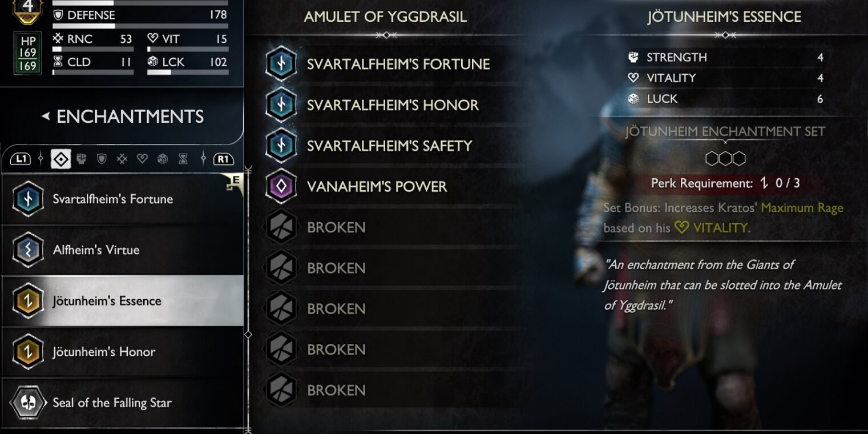Click the L1 previous category button
This screenshot has height=434, width=868.
tap(21, 159)
